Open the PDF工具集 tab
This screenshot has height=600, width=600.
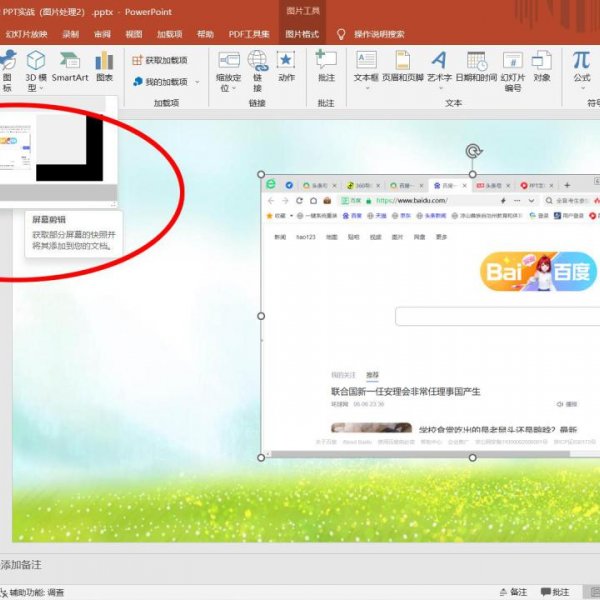(250, 33)
